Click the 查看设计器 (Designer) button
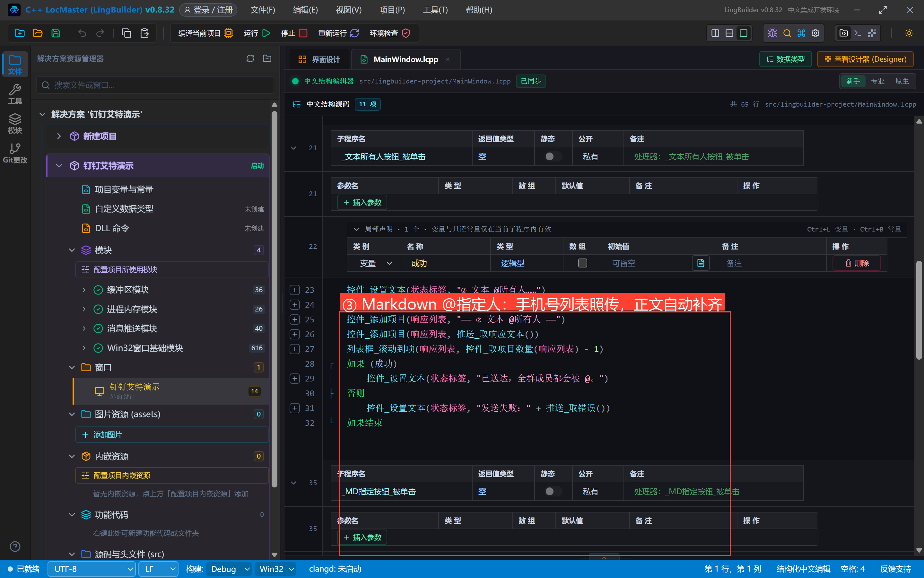The height and width of the screenshot is (578, 924). [x=865, y=59]
